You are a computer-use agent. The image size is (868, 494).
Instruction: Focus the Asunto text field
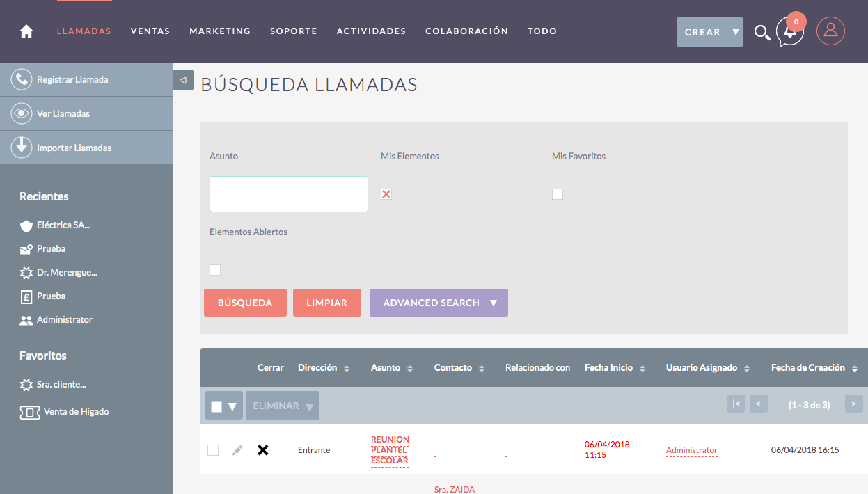click(x=289, y=194)
